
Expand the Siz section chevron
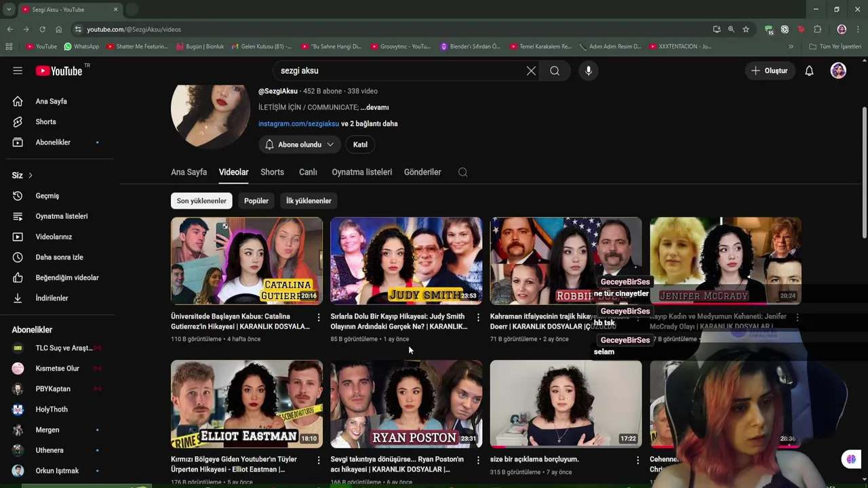click(30, 176)
